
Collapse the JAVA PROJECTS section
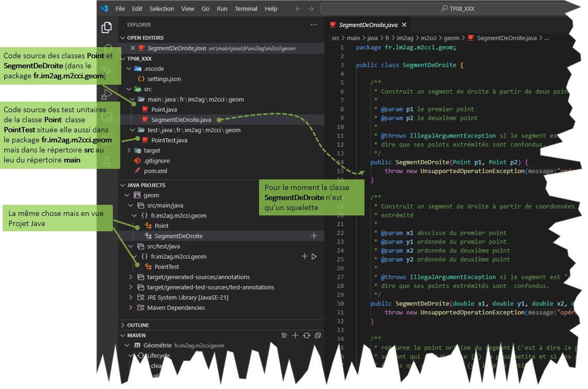[146, 185]
